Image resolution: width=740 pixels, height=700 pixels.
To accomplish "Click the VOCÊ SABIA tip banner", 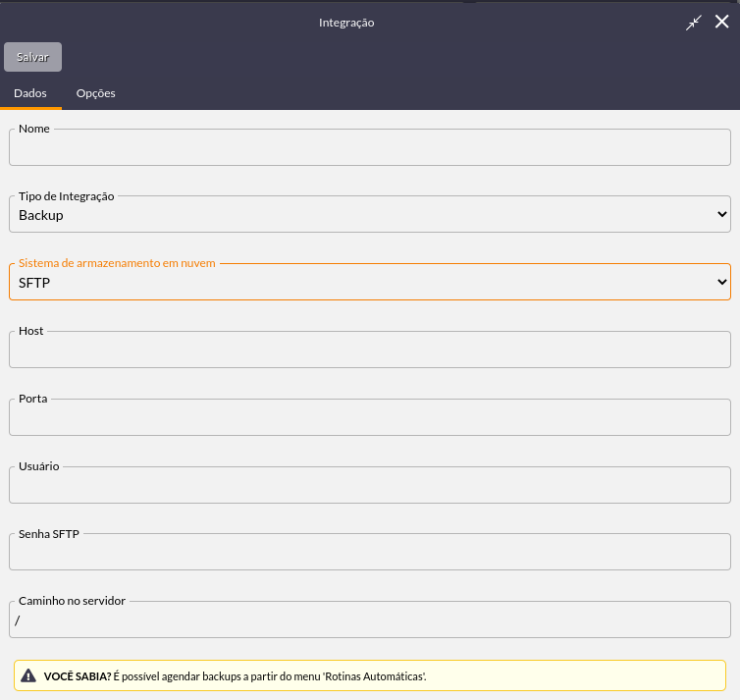I will point(370,675).
